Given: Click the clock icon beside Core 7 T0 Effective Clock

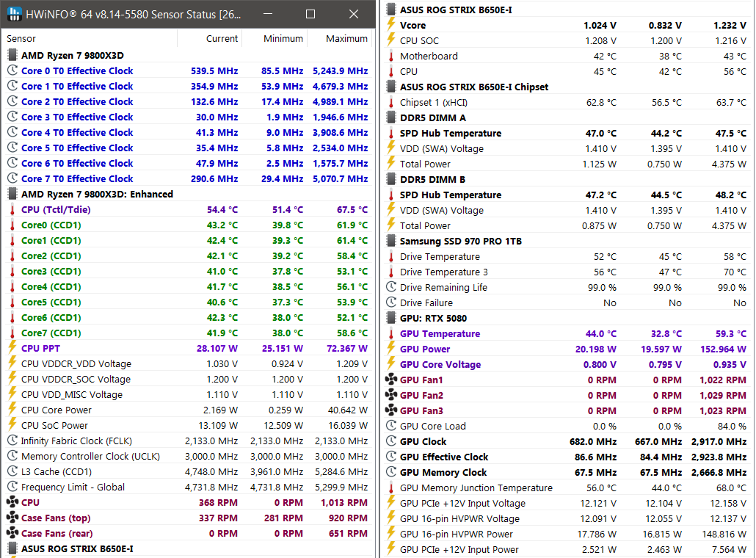Looking at the screenshot, I should pyautogui.click(x=12, y=178).
